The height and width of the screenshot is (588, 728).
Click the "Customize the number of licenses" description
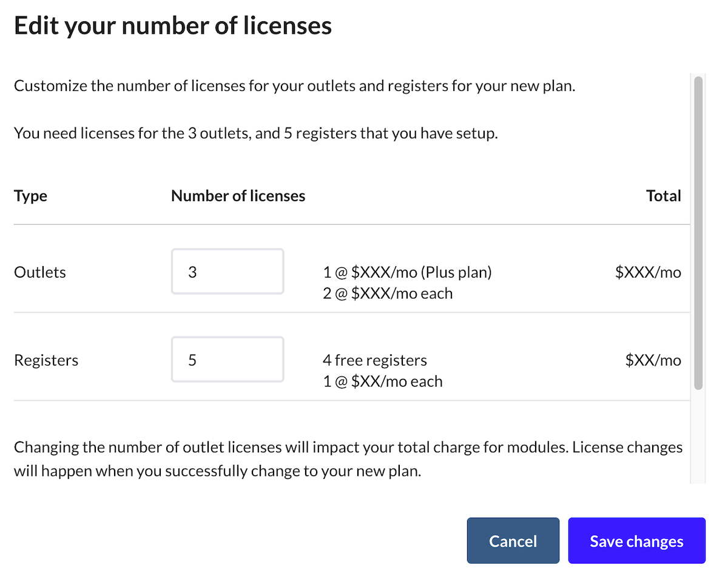tap(294, 85)
